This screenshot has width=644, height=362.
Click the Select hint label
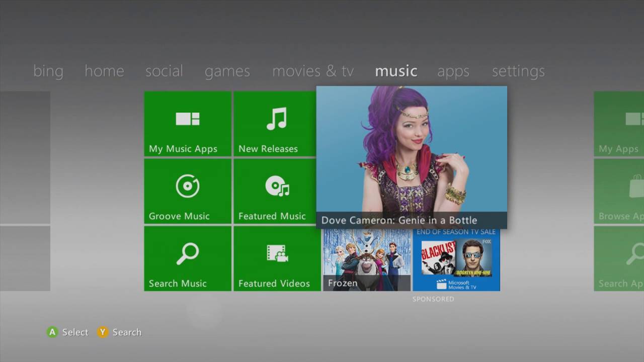[75, 332]
